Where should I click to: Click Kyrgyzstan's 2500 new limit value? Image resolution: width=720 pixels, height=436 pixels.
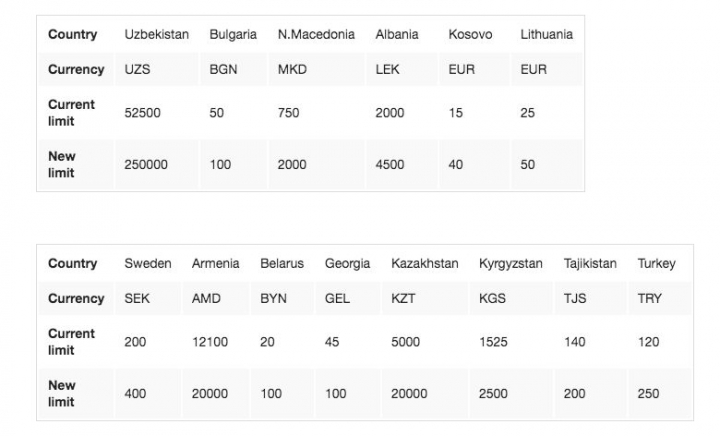(x=493, y=394)
